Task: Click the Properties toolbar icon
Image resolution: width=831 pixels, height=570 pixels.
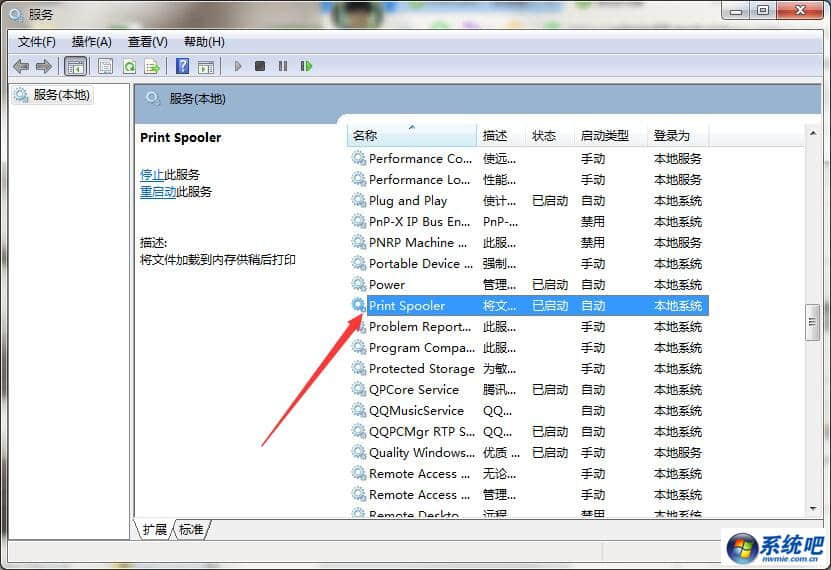Action: (105, 66)
